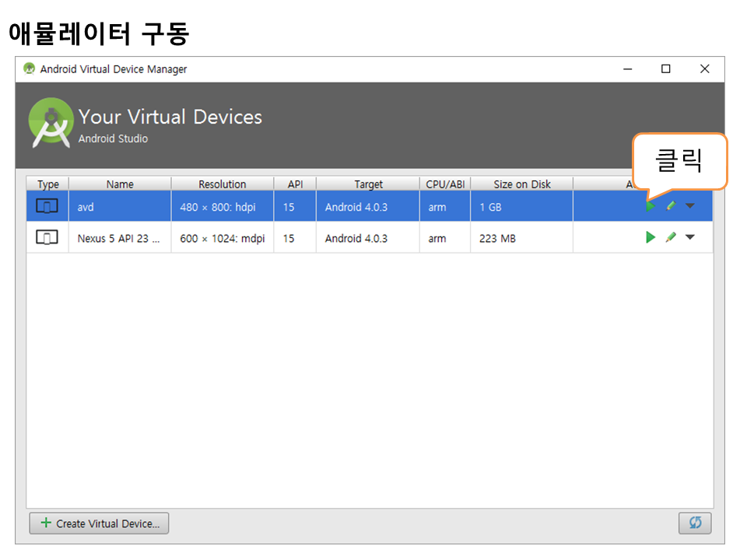
Task: Select the Nexus 5 API 23 row name
Action: point(118,239)
